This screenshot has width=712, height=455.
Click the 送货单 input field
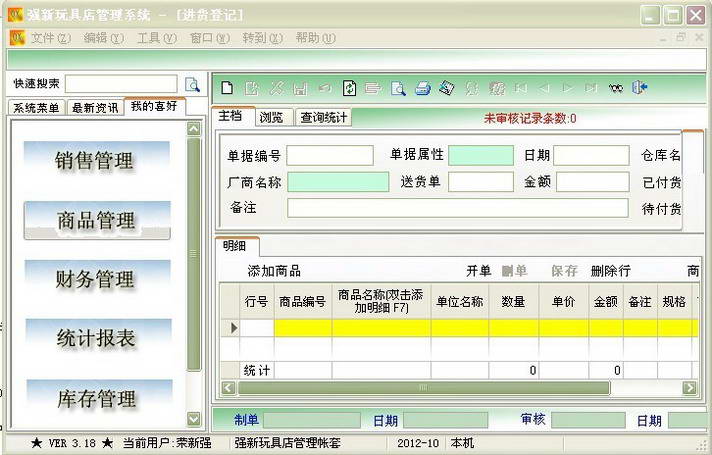click(x=481, y=182)
